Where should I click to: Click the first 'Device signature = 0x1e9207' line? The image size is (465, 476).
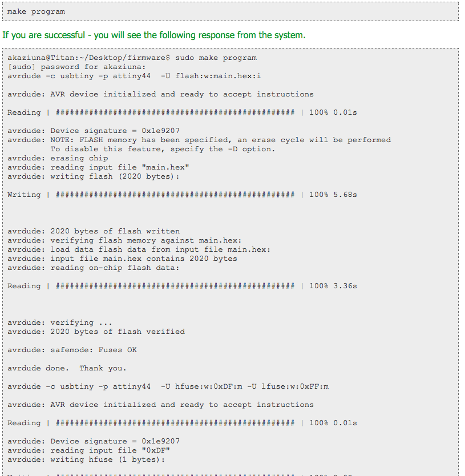point(94,131)
